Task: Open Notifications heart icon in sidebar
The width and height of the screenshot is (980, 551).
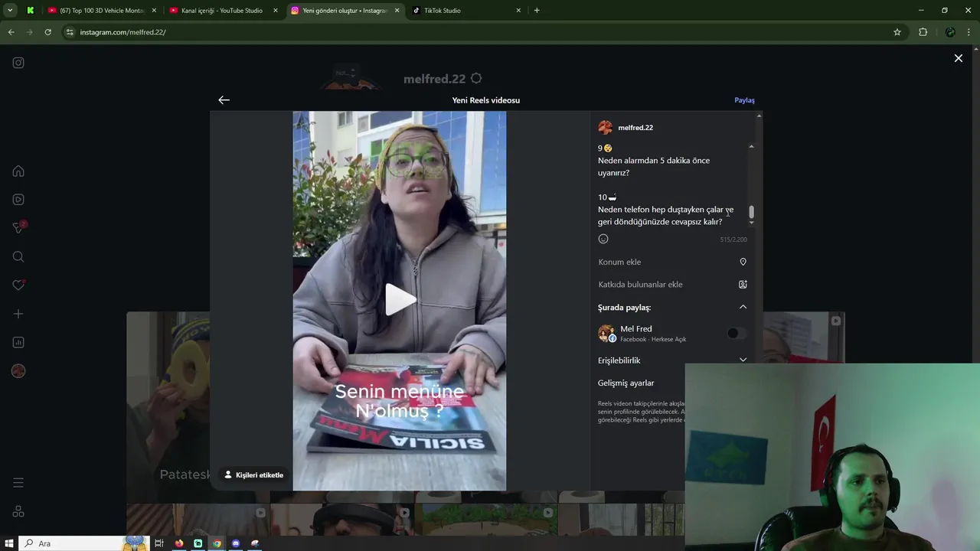Action: click(x=18, y=285)
